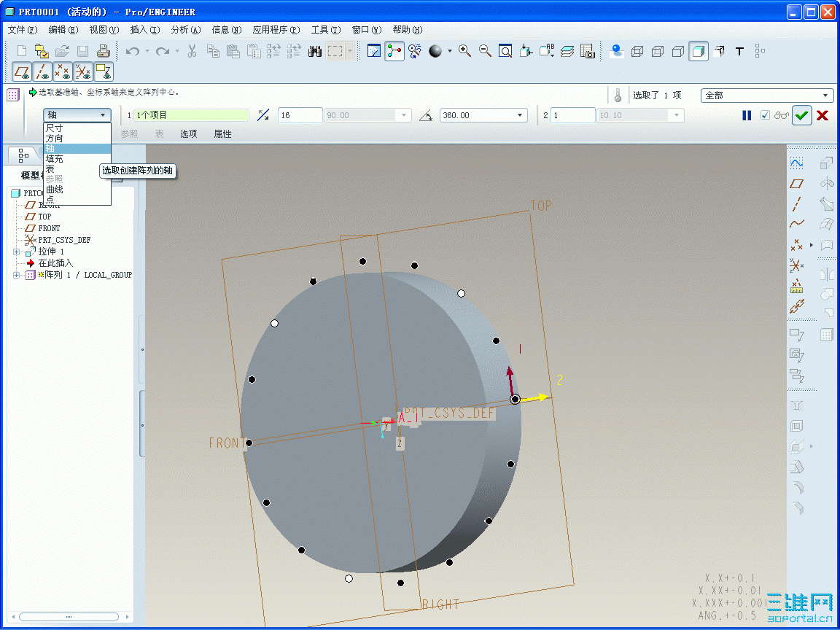Viewport: 840px width, 630px height.
Task: Click the eyeglasses preview icon
Action: pos(782,115)
